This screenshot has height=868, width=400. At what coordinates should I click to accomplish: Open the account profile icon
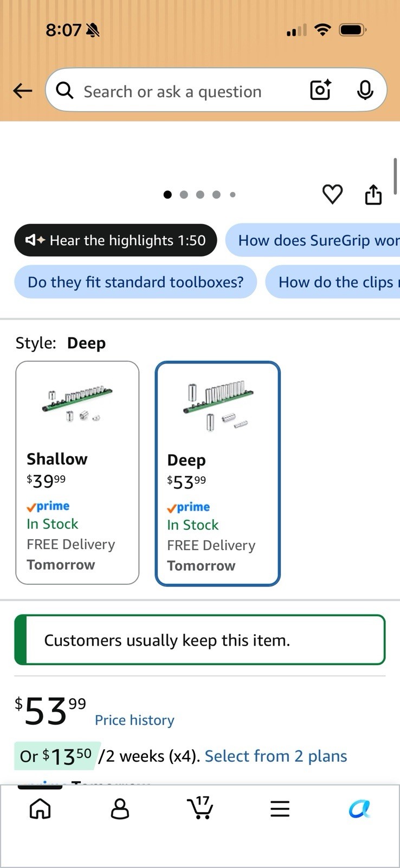[x=120, y=809]
